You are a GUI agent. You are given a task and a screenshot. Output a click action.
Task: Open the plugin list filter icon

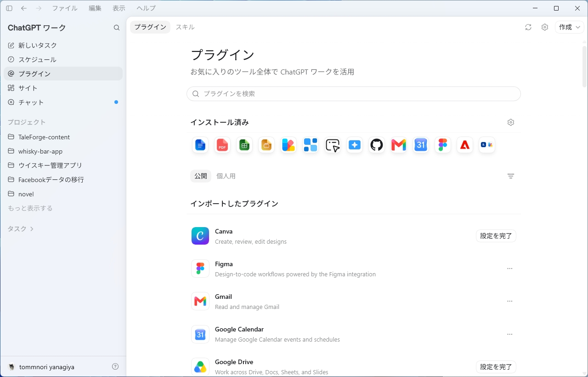point(511,176)
